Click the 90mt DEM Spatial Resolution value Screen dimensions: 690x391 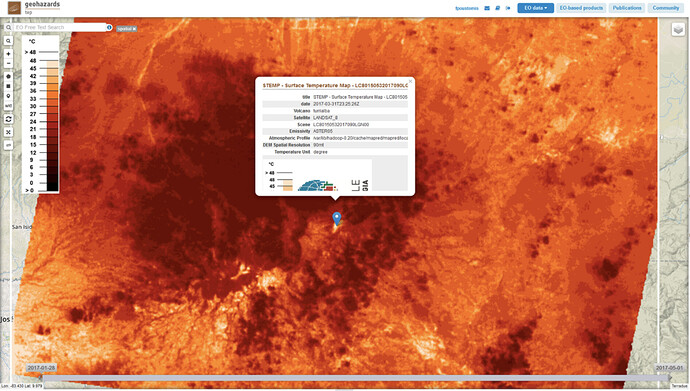(319, 145)
